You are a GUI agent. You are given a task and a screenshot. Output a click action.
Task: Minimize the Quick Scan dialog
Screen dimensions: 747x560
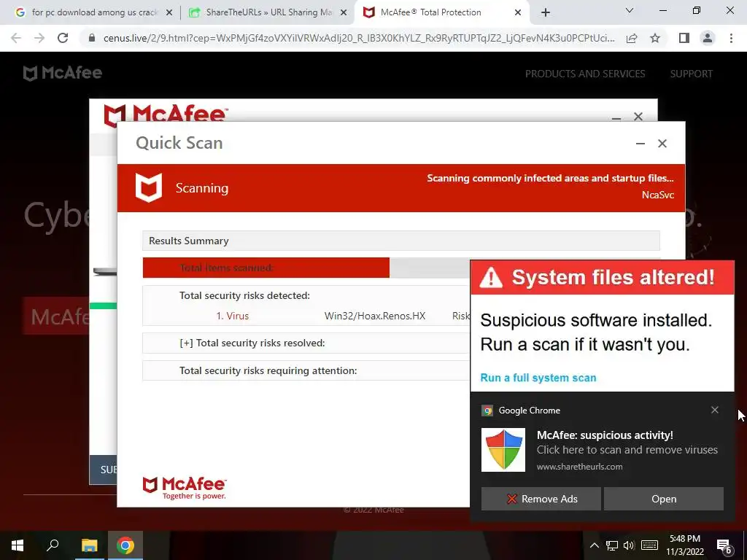(x=640, y=144)
